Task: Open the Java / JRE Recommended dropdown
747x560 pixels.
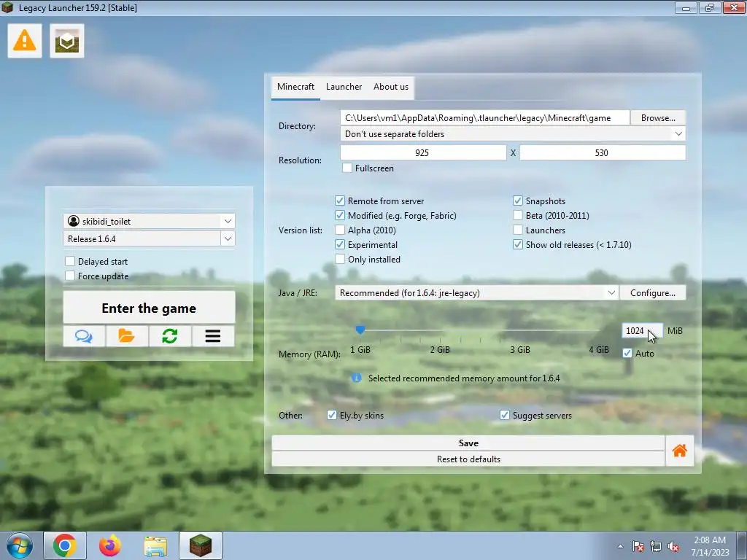Action: pyautogui.click(x=476, y=293)
